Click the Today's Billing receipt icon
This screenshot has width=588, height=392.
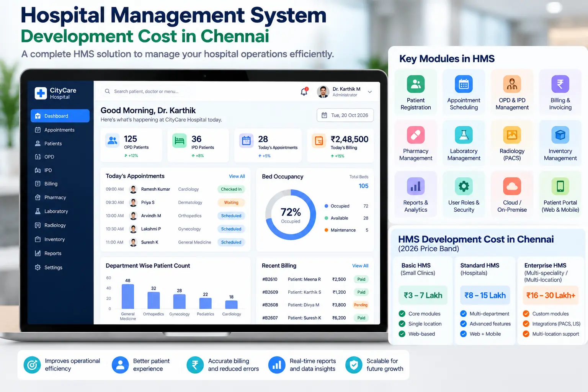319,140
